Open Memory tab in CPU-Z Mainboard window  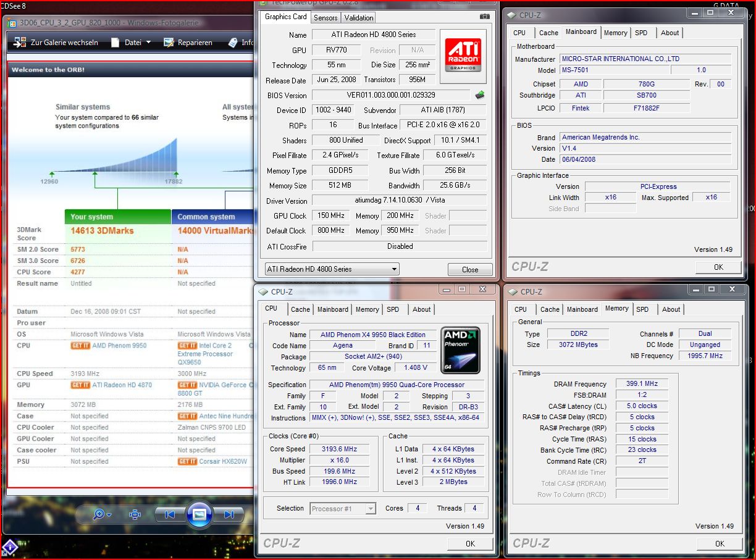pos(616,33)
